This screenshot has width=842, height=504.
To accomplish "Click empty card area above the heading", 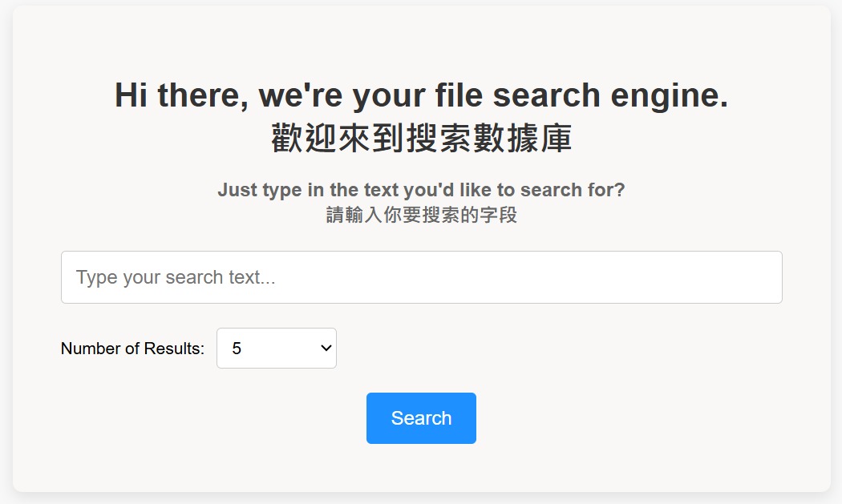I will (x=421, y=40).
